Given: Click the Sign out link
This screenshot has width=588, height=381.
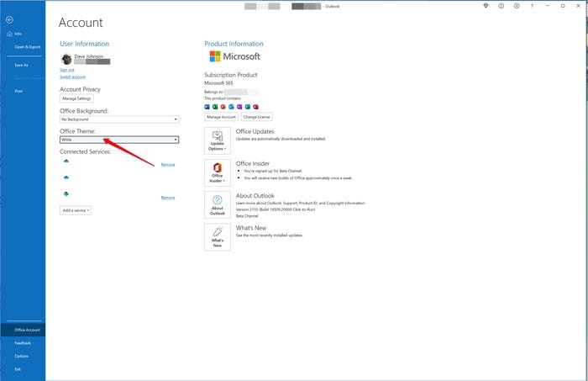Looking at the screenshot, I should (67, 70).
